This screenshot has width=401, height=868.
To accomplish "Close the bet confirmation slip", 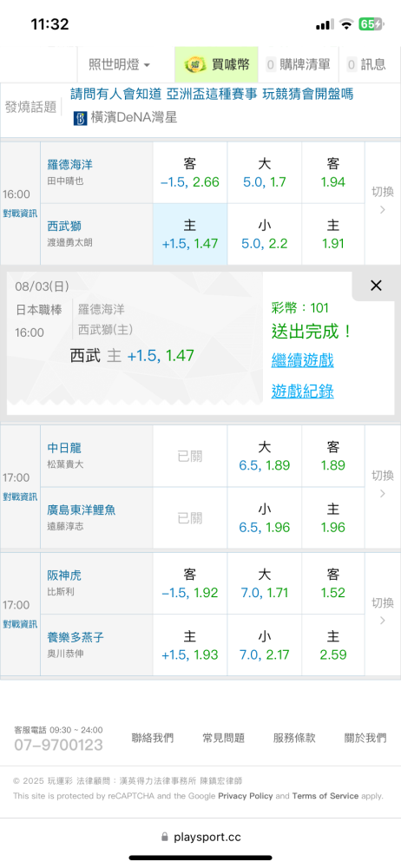I will 376,286.
